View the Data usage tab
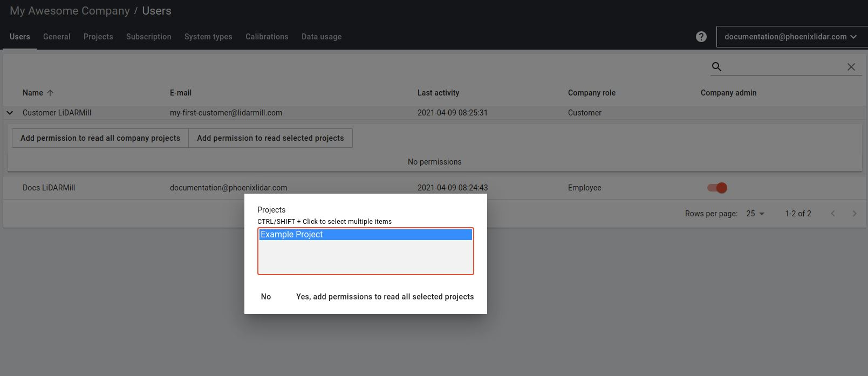 pyautogui.click(x=322, y=37)
